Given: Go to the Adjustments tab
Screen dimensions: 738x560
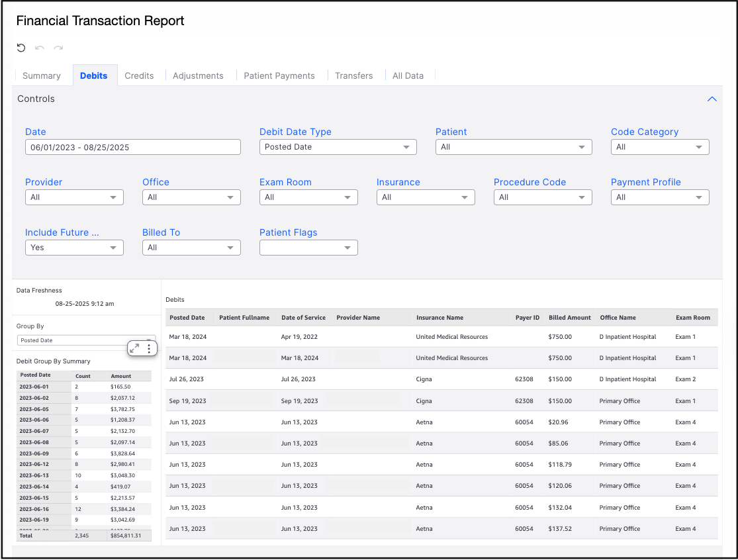Looking at the screenshot, I should click(198, 75).
